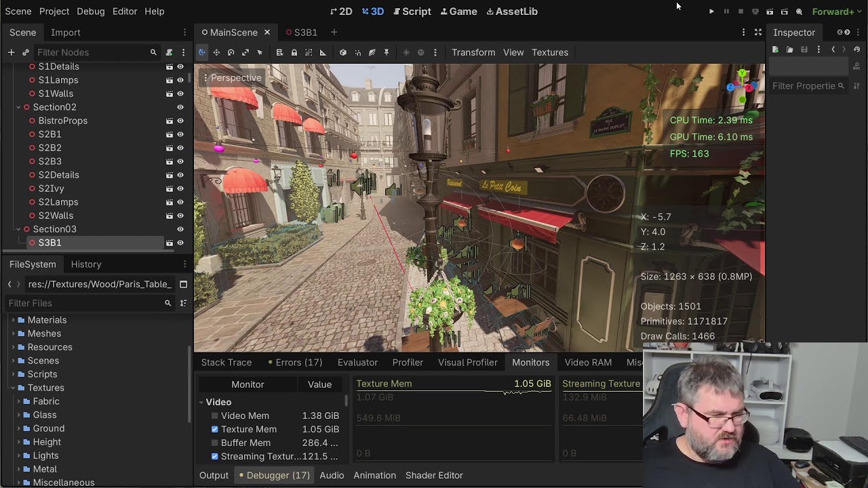The height and width of the screenshot is (488, 868).
Task: Collapse the Section02 tree node
Action: click(x=18, y=107)
